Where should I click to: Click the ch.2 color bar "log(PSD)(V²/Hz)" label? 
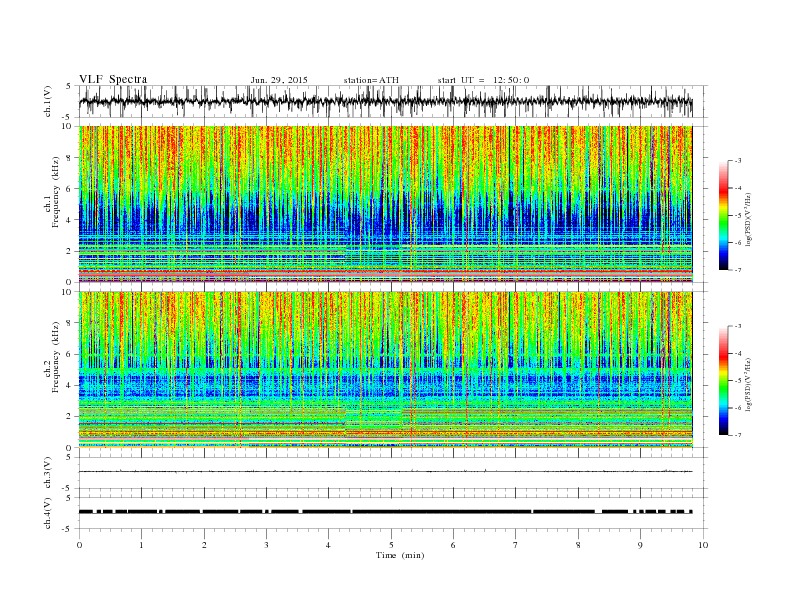(748, 384)
